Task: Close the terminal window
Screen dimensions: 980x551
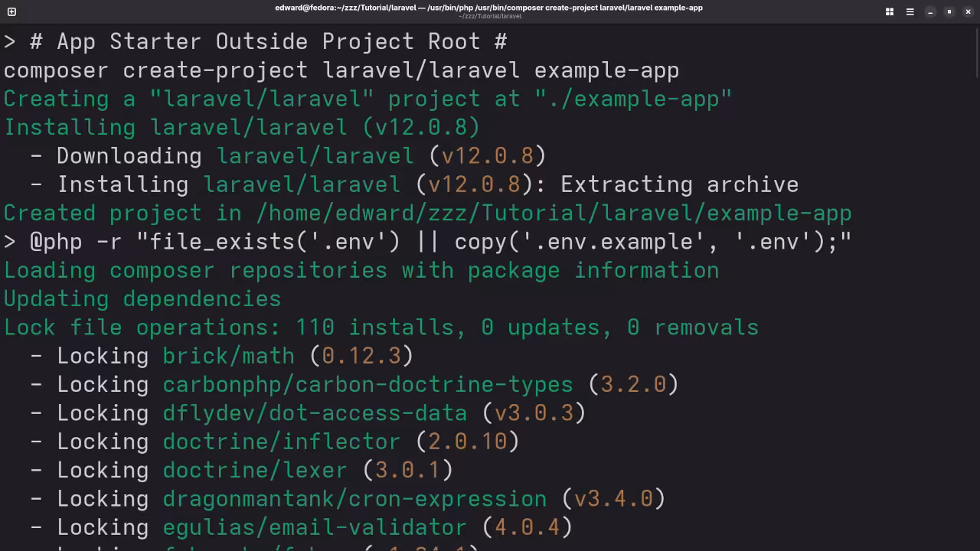Action: click(x=969, y=11)
